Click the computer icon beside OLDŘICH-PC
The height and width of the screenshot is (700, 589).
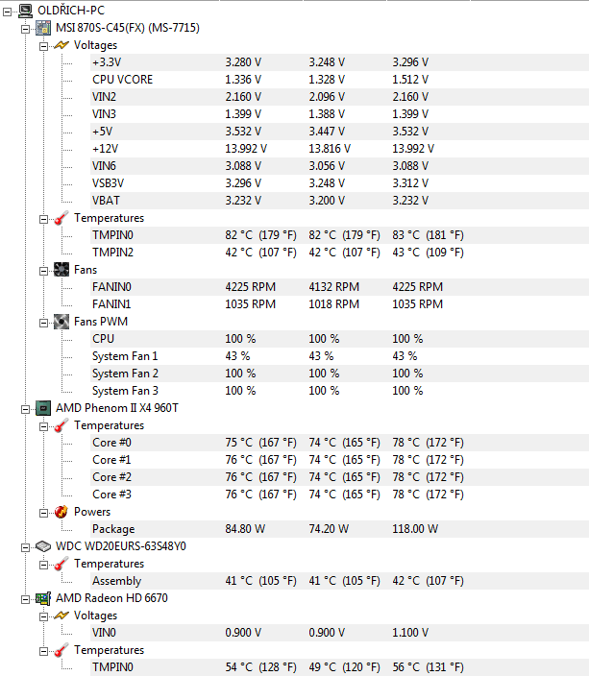pyautogui.click(x=25, y=11)
